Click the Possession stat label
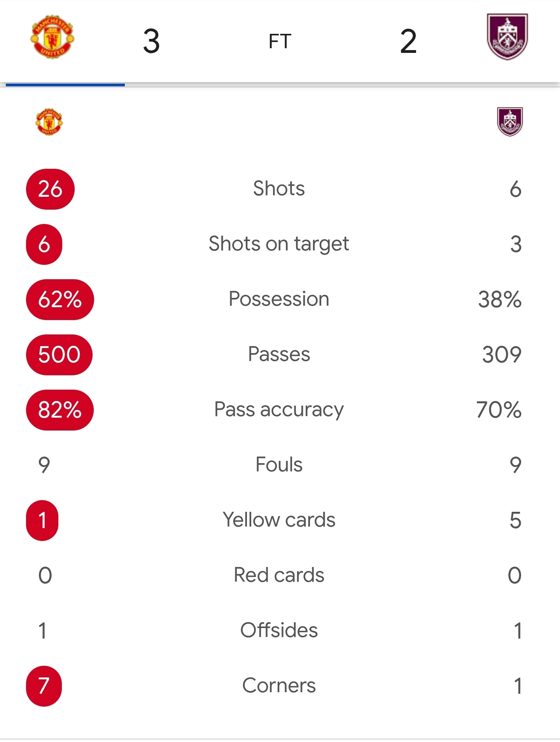Screen dimensions: 560x742 (279, 299)
